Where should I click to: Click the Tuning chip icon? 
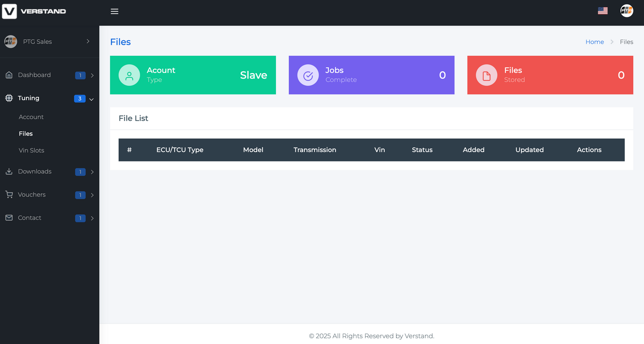pos(9,98)
